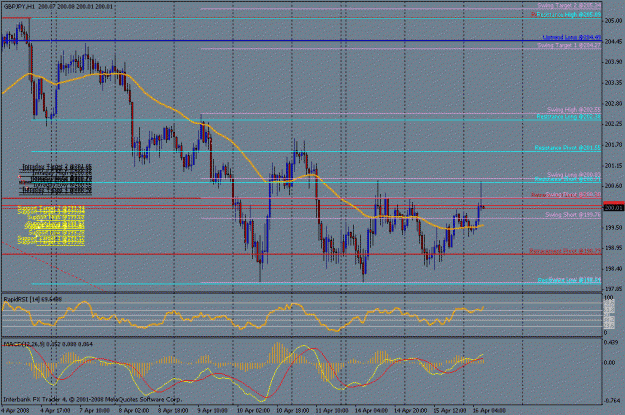625x415 pixels.
Task: Select the Swing High level label
Action: (x=574, y=110)
